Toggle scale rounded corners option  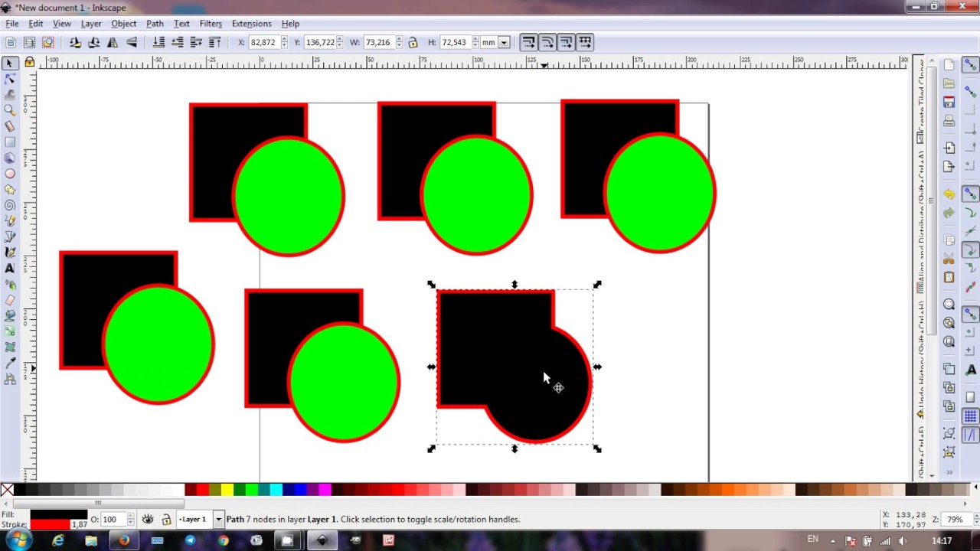(547, 42)
